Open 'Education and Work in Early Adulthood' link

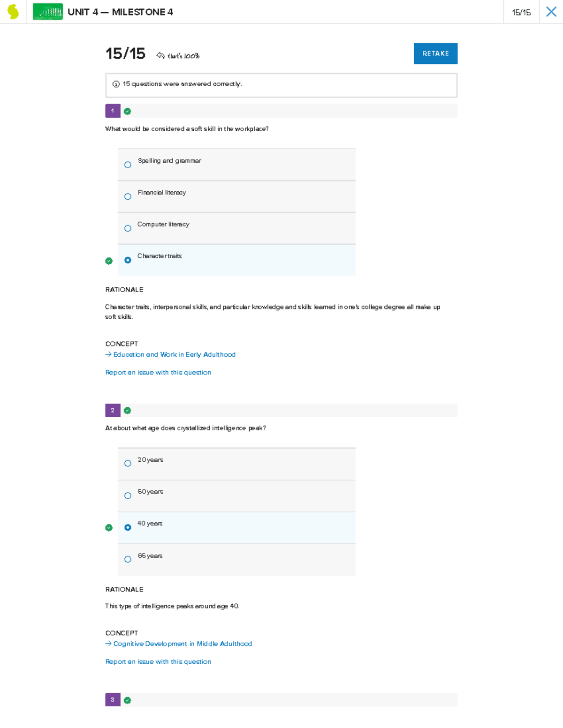[174, 355]
